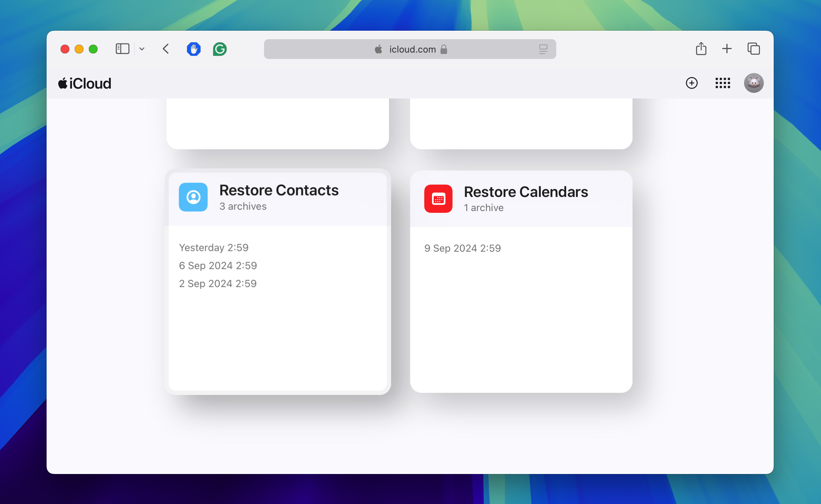Screen dimensions: 821x504
Task: Open the Grammarly extension icon
Action: 220,49
